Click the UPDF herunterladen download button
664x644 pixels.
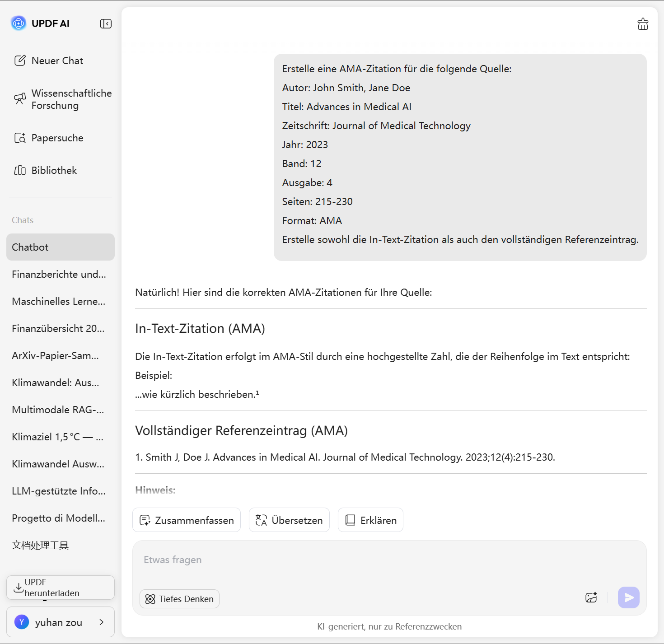pos(60,588)
